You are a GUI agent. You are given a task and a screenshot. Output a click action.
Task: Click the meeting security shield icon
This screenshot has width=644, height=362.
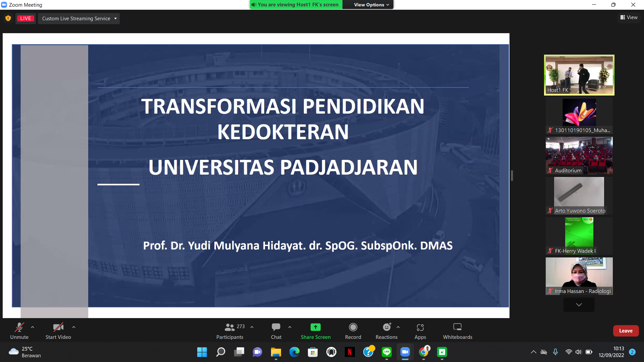click(x=8, y=18)
